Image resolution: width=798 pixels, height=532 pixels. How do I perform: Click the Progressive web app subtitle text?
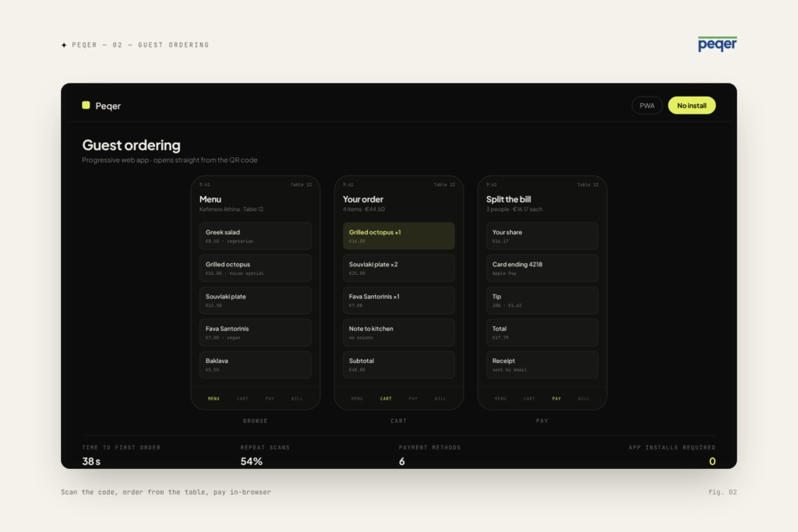coord(170,160)
